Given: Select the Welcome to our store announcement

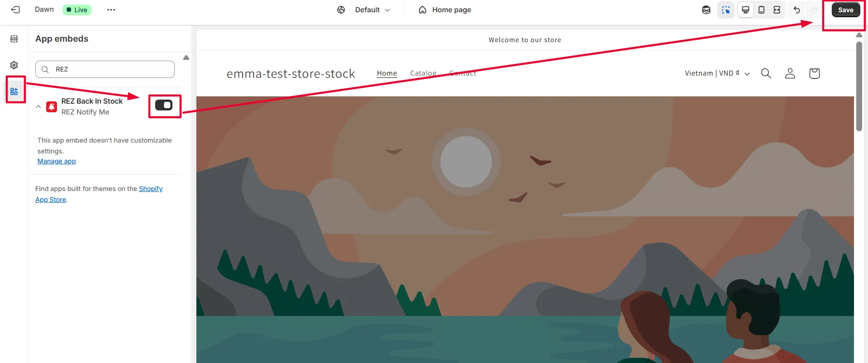Looking at the screenshot, I should 525,40.
